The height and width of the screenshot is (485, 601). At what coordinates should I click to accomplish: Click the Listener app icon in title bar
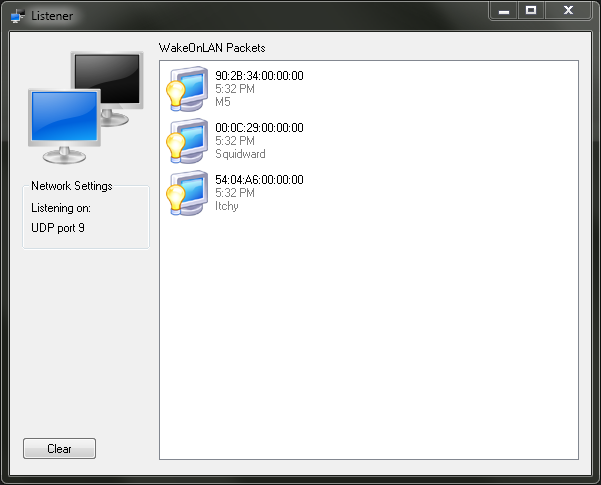click(18, 16)
